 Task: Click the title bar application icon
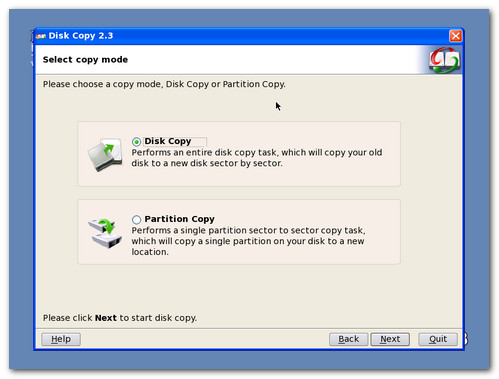(x=41, y=36)
